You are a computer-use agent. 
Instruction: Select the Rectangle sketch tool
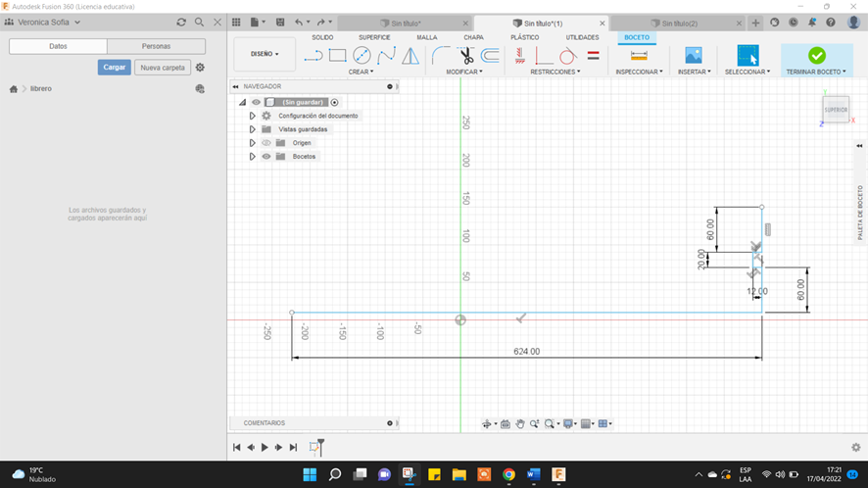point(337,56)
